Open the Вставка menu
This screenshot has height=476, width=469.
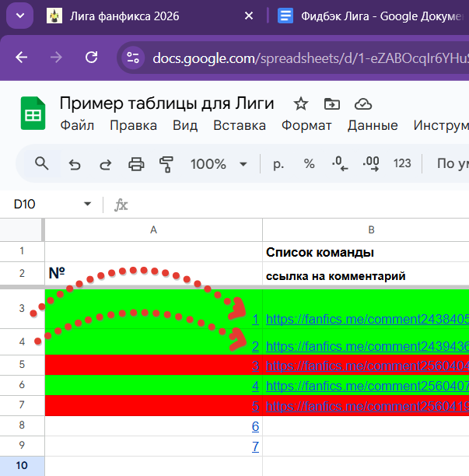pos(239,125)
